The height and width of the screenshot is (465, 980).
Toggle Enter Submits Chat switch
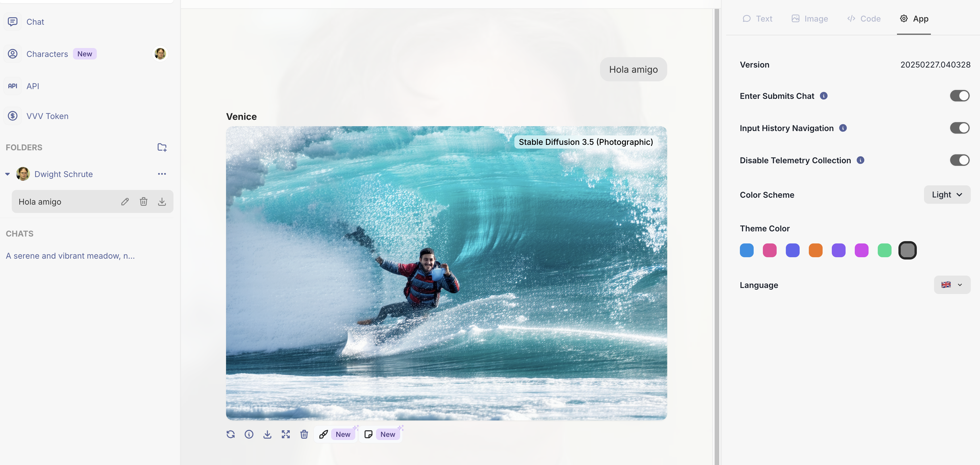point(959,96)
